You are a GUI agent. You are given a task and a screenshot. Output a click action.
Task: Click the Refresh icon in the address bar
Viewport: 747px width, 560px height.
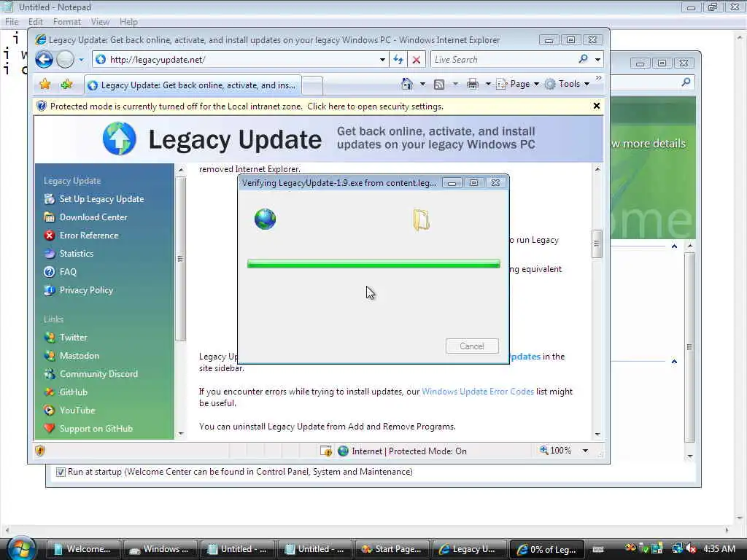(x=398, y=60)
